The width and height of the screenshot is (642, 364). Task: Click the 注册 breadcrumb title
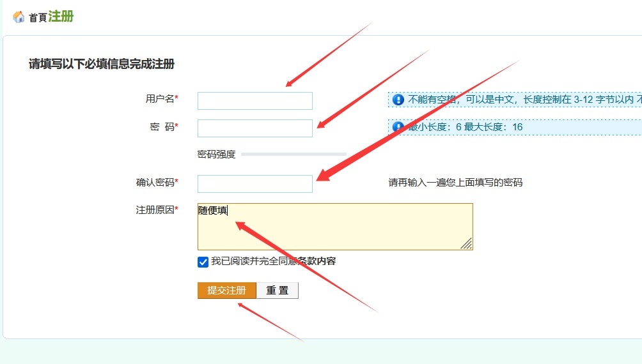(61, 17)
